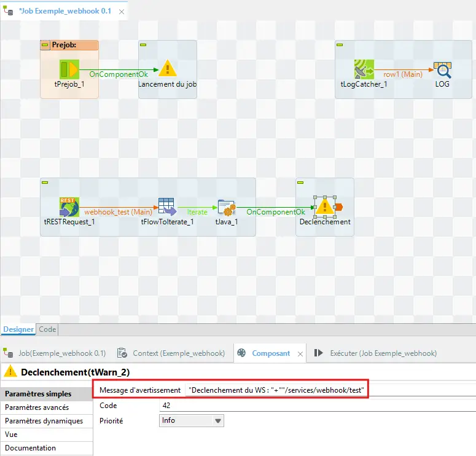Image resolution: width=476 pixels, height=456 pixels.
Task: Collapse the Lancement du job subjob box
Action: tap(144, 45)
